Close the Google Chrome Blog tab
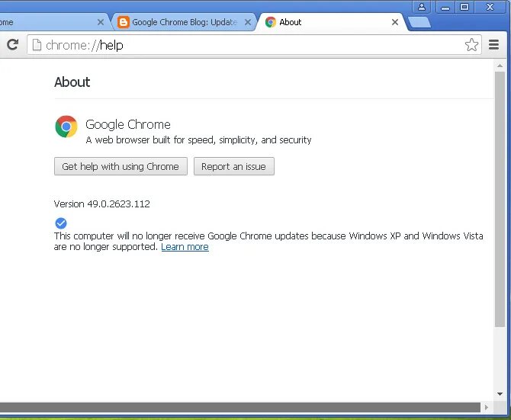 [248, 22]
